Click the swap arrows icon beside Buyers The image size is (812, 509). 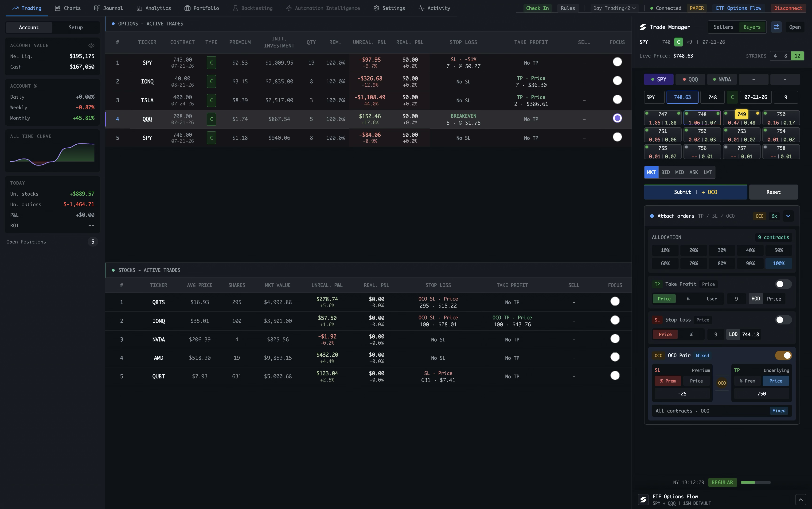(x=776, y=27)
